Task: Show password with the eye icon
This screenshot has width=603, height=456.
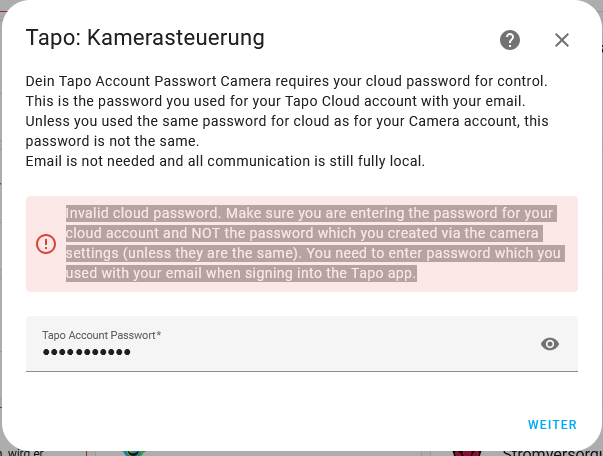Action: [x=550, y=344]
